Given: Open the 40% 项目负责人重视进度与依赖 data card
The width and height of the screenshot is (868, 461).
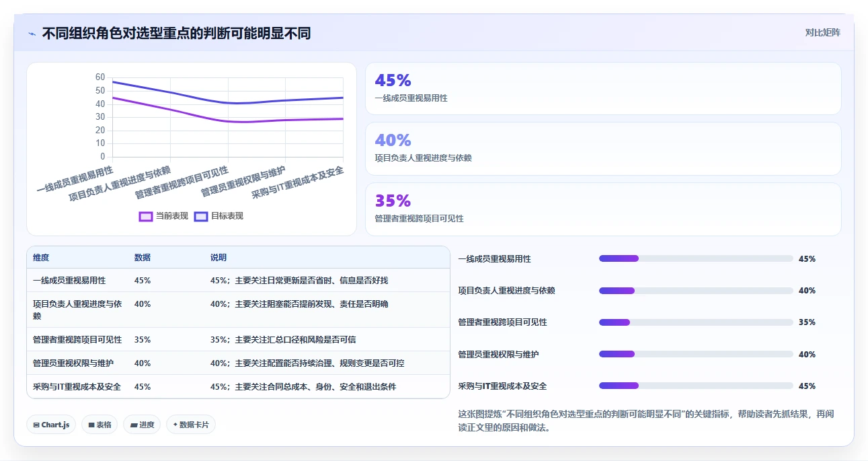Looking at the screenshot, I should click(x=603, y=149).
